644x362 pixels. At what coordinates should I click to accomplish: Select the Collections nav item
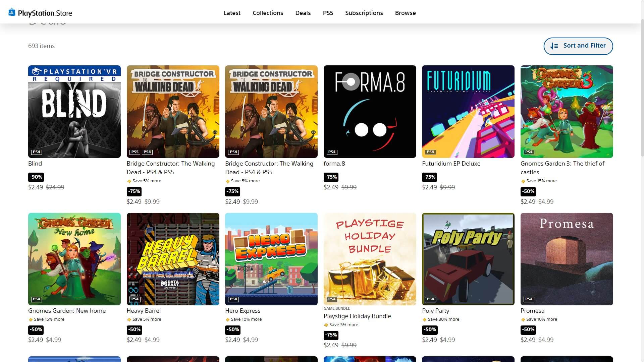268,13
